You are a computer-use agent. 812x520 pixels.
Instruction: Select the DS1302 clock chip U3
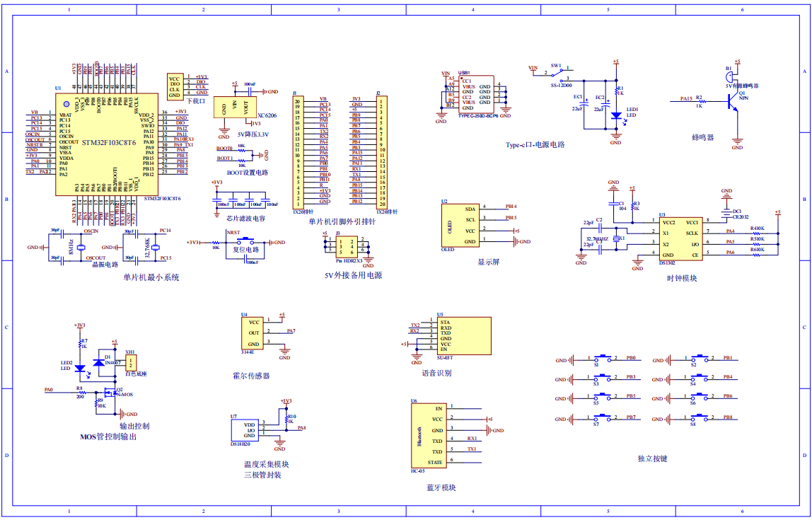click(x=680, y=238)
